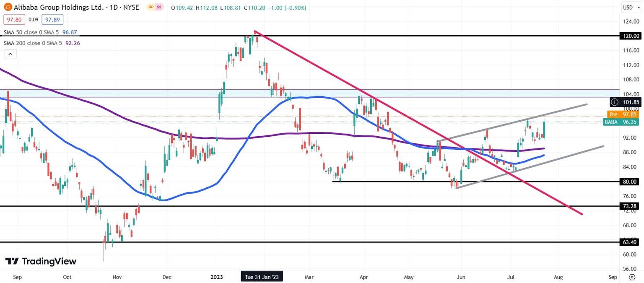
Task: Click the Mar label on the time axis
Action: click(x=309, y=277)
